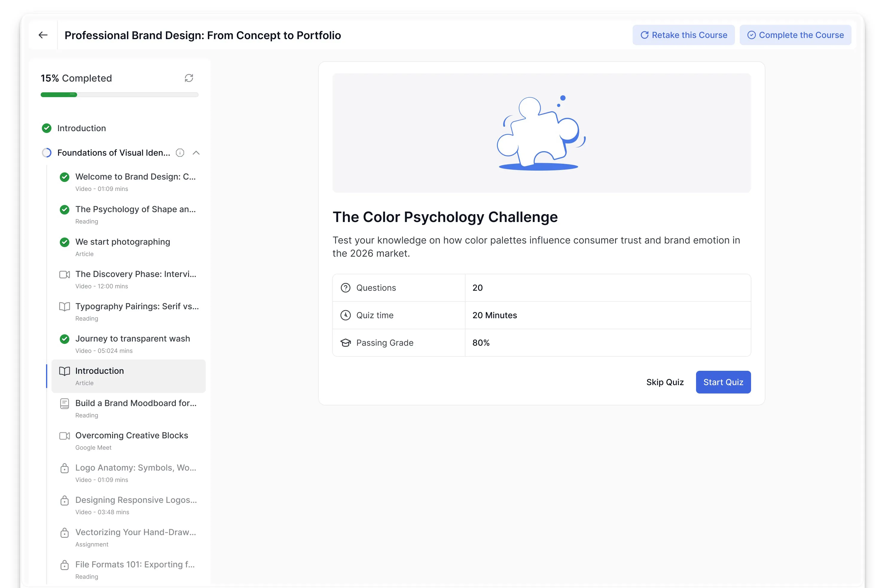Screen dimensions: 885x588
Task: Click video icon for The Discovery Phase
Action: [x=65, y=275]
